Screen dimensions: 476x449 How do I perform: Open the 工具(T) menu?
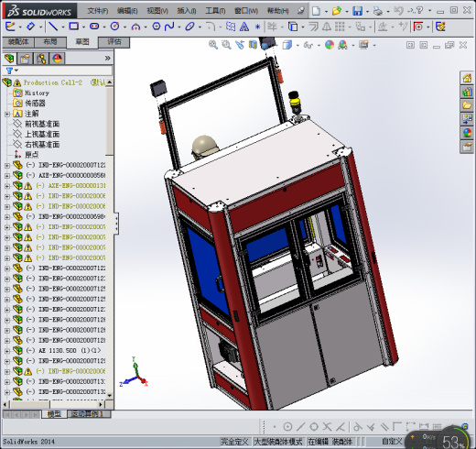[x=215, y=11]
